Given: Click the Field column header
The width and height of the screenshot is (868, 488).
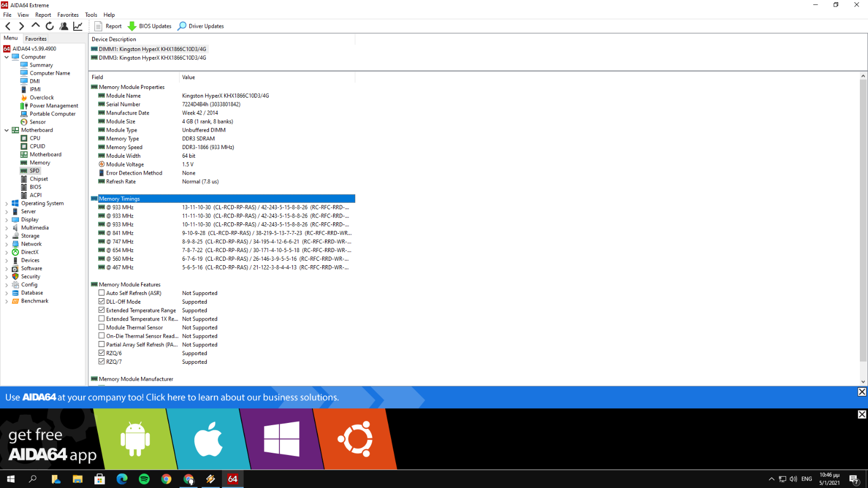Looking at the screenshot, I should tap(134, 77).
